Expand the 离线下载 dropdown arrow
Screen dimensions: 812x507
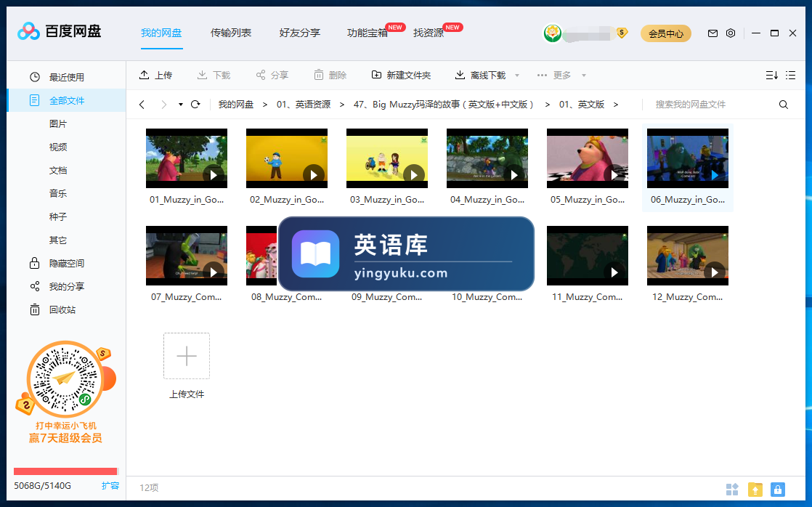click(517, 76)
